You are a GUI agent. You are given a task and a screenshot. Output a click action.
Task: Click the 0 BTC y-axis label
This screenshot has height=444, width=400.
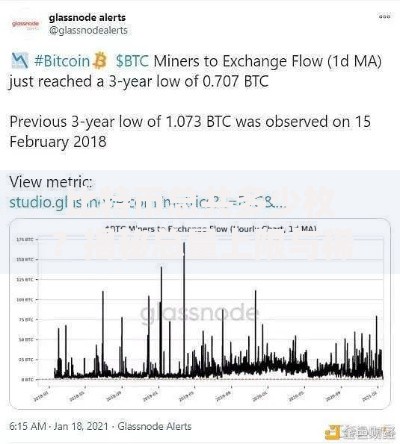point(27,379)
